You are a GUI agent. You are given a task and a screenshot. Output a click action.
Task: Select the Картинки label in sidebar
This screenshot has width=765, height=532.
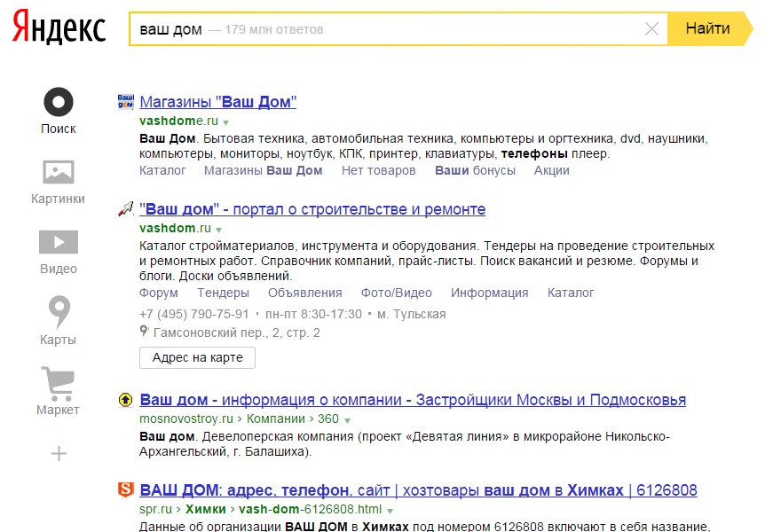pos(58,199)
